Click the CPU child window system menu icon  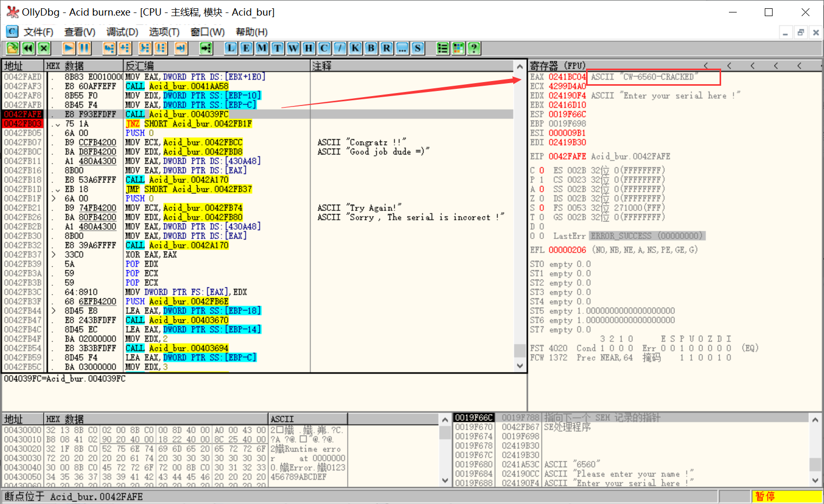click(x=12, y=32)
